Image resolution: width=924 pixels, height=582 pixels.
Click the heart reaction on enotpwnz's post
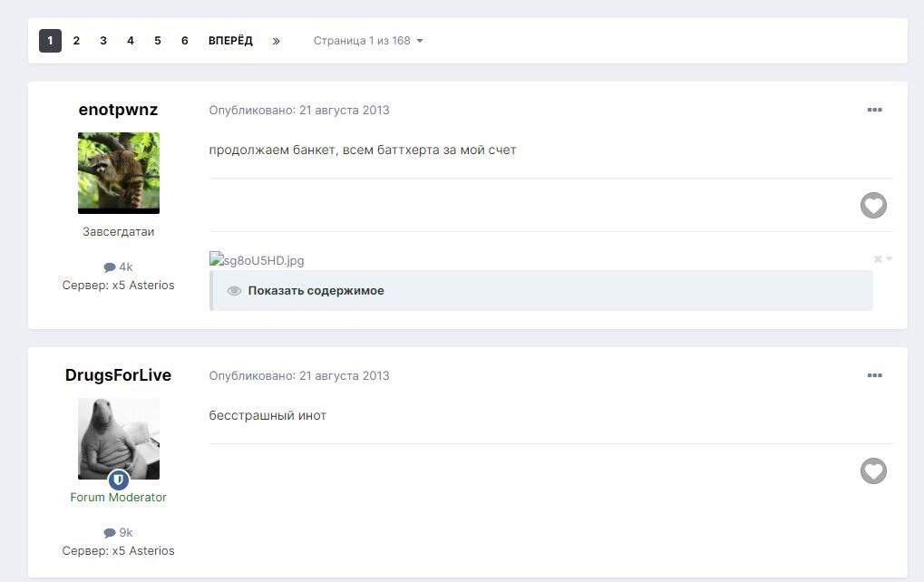pyautogui.click(x=872, y=206)
